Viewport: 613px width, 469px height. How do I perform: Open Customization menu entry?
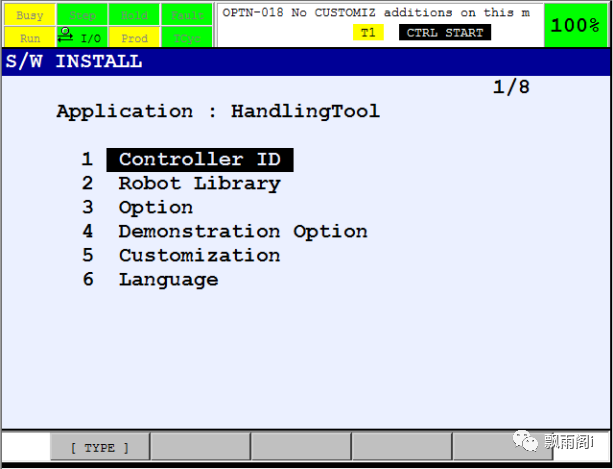[199, 256]
